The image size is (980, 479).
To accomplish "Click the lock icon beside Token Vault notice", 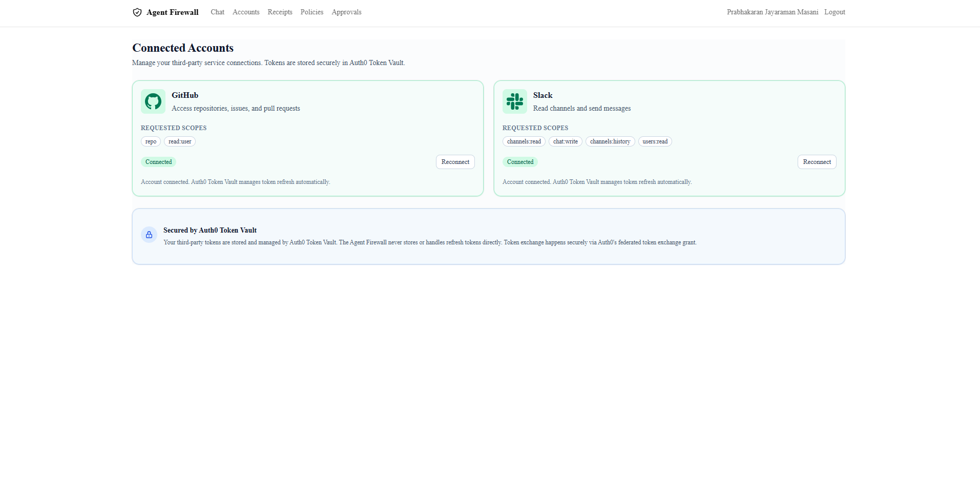I will (149, 235).
